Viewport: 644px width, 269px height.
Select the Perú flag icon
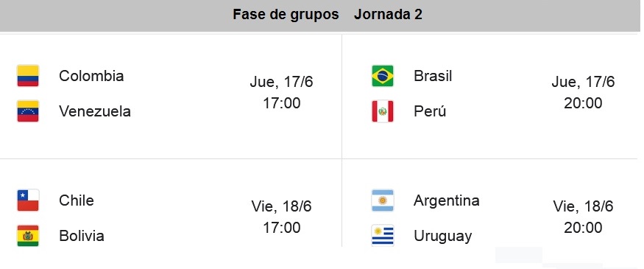click(383, 111)
